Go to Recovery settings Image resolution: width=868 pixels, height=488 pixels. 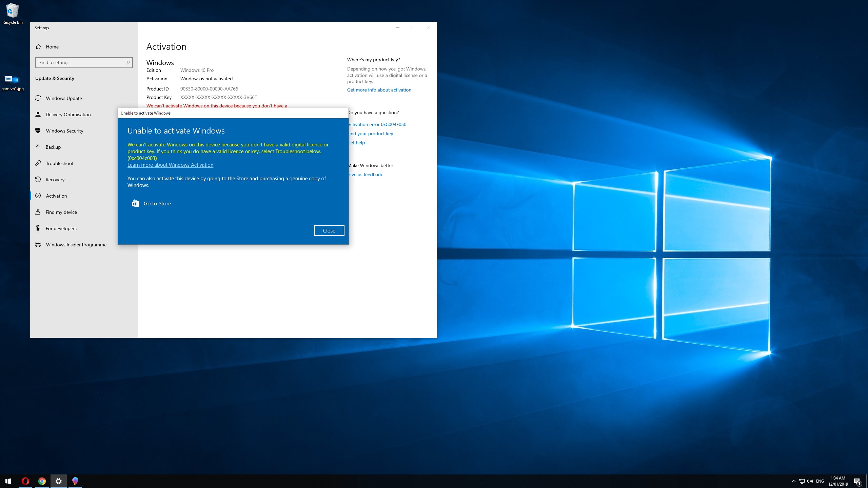[x=55, y=180]
